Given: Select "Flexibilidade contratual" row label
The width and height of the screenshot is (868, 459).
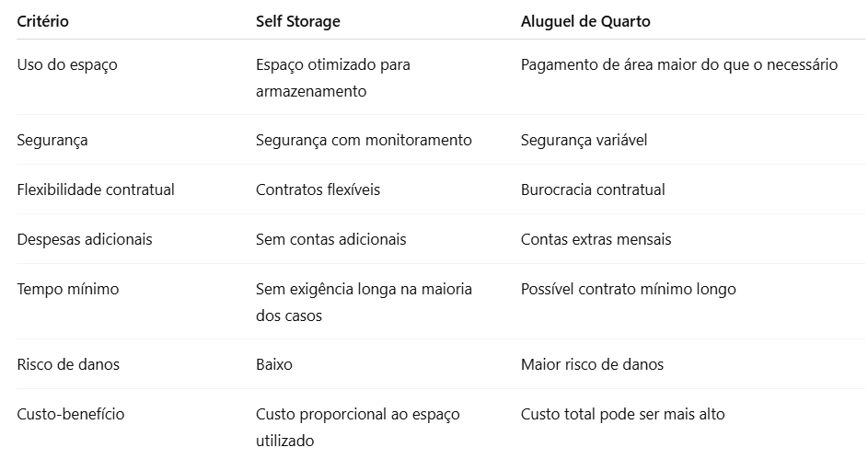Looking at the screenshot, I should pos(96,189).
